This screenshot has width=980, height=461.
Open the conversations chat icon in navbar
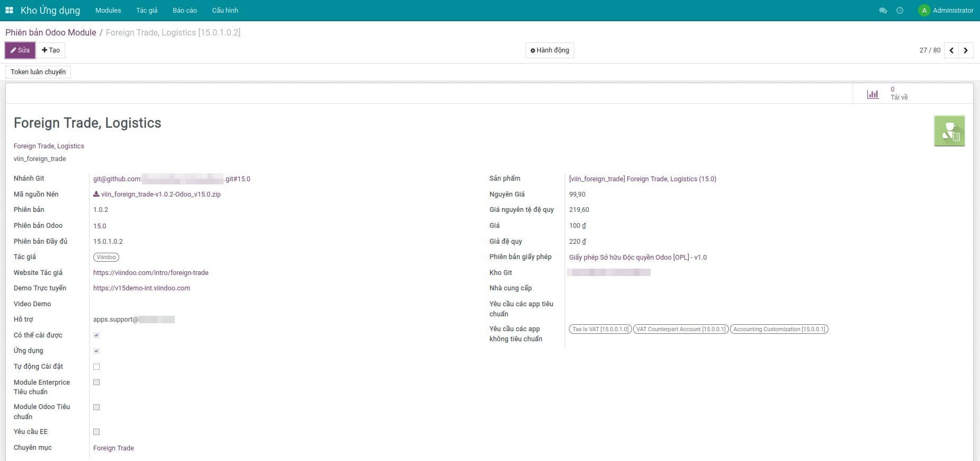click(883, 11)
